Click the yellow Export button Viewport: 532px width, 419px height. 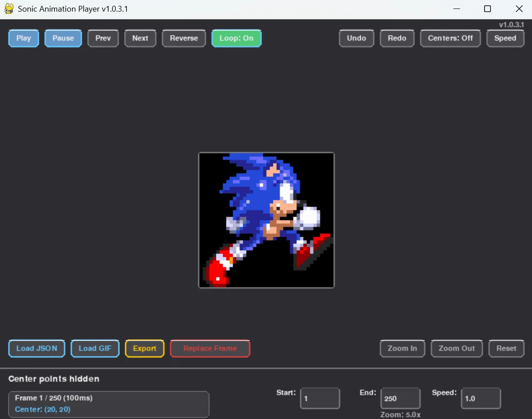pos(144,348)
